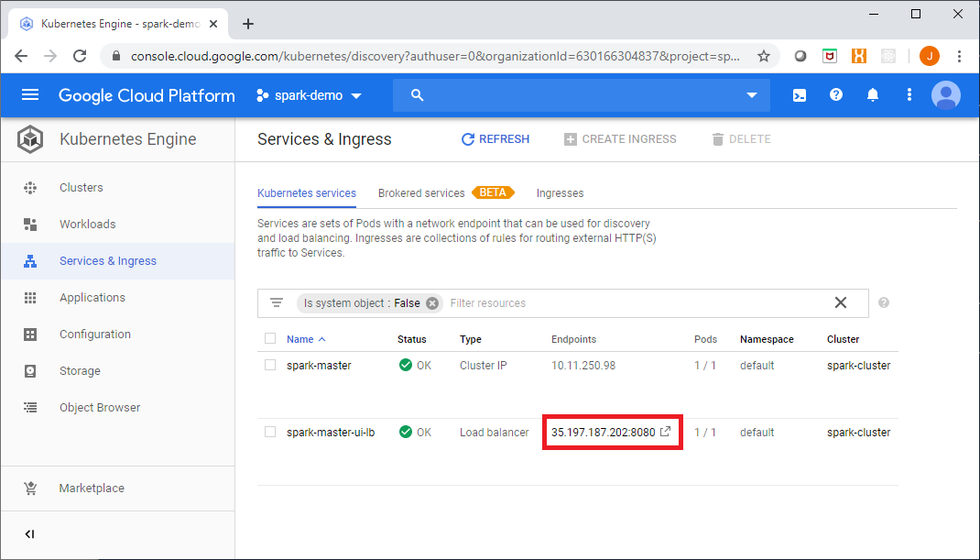This screenshot has height=560, width=980.
Task: Open the header three-dot settings menu
Action: (909, 95)
